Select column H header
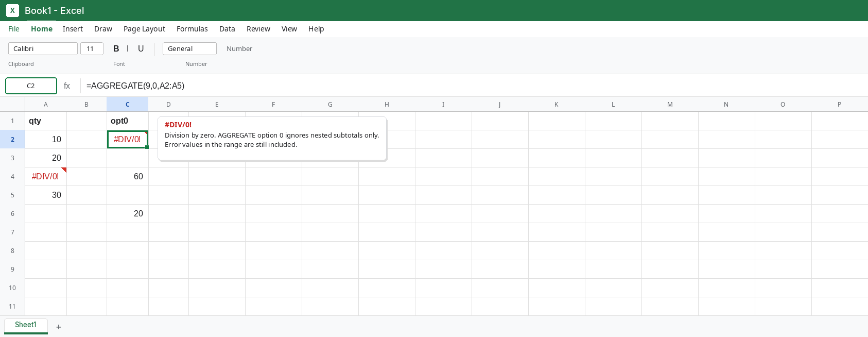 pos(387,104)
